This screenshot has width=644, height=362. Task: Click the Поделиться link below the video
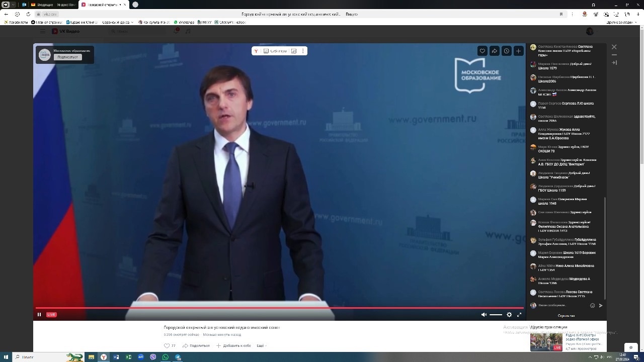coord(196,346)
